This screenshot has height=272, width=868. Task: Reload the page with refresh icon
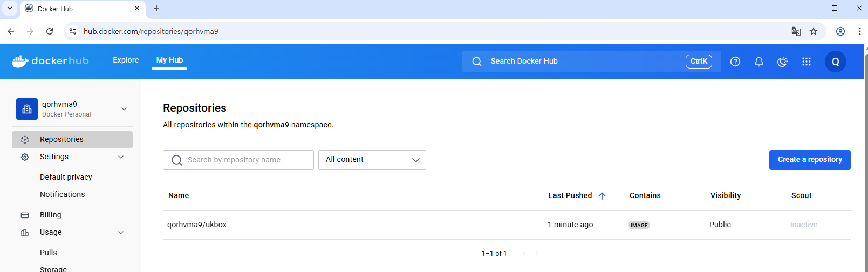[50, 31]
